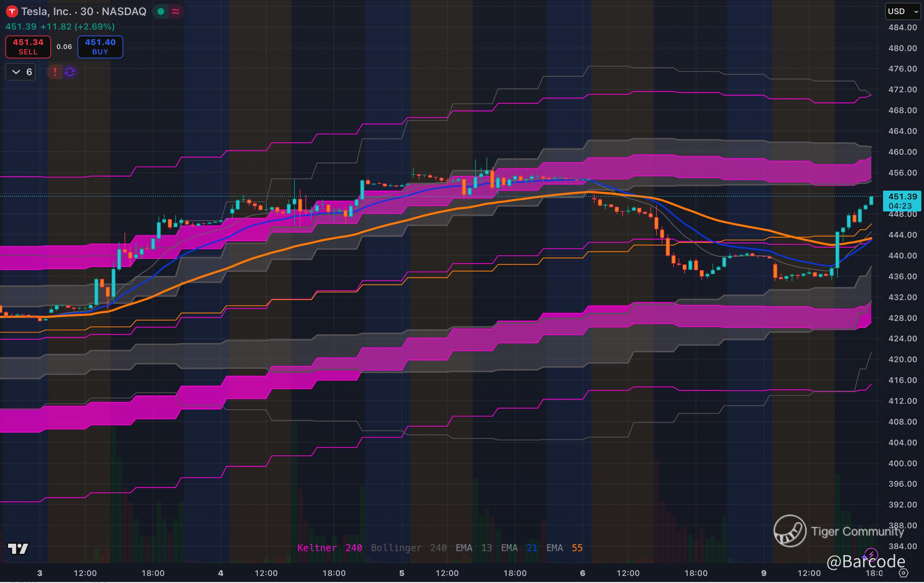The width and height of the screenshot is (924, 583).
Task: Click the TradingView logo in the corner
Action: point(18,548)
